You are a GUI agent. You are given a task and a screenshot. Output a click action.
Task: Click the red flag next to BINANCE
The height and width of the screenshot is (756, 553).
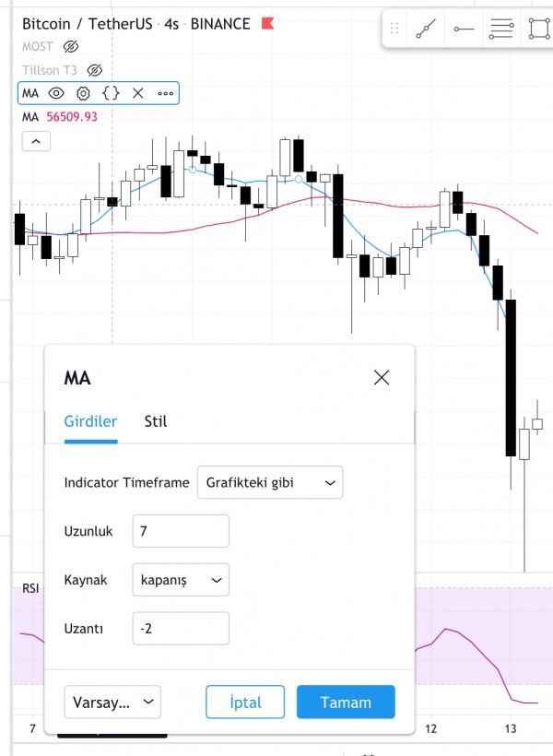[x=267, y=23]
